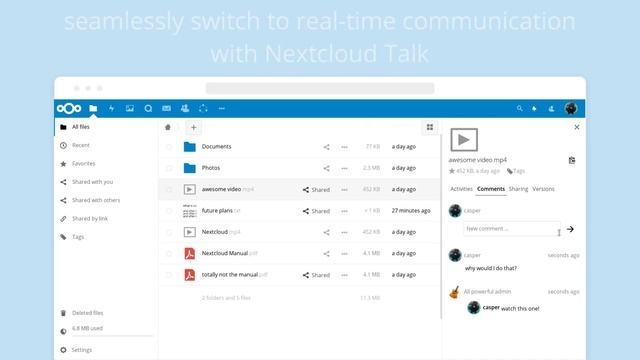Open future plans.txt file
Viewport: 640px width, 360px height.
pos(221,211)
